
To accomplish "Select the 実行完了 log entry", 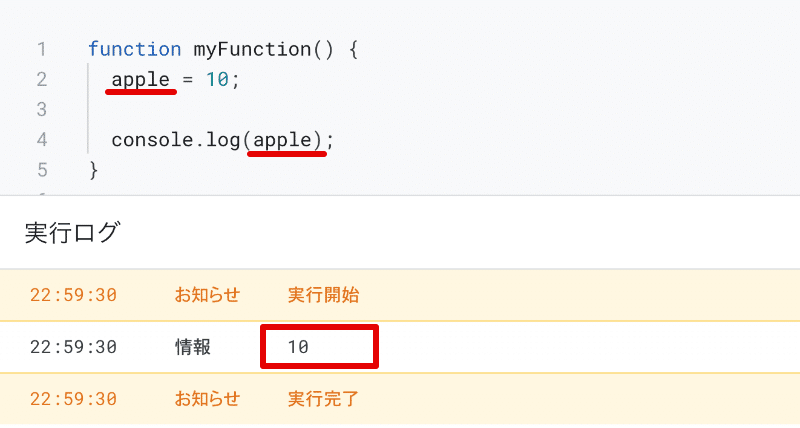I will [x=400, y=399].
